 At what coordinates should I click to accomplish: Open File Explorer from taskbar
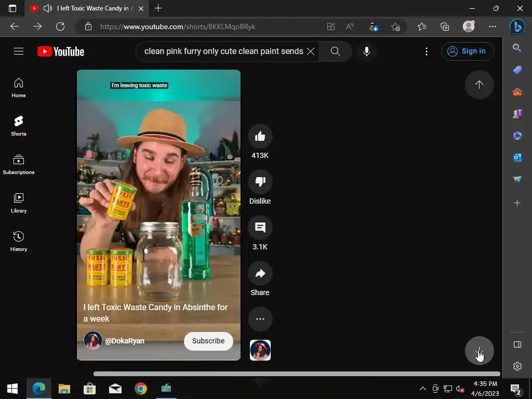tap(64, 389)
